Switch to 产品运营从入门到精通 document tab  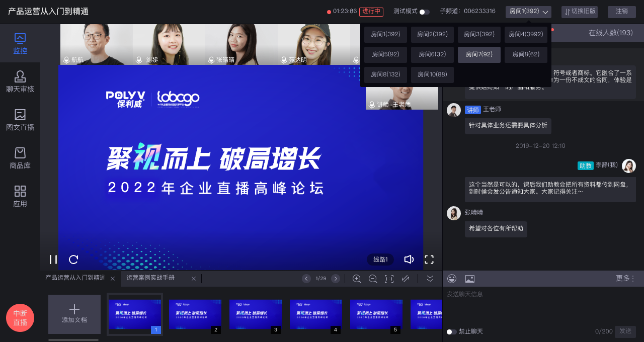(x=74, y=278)
